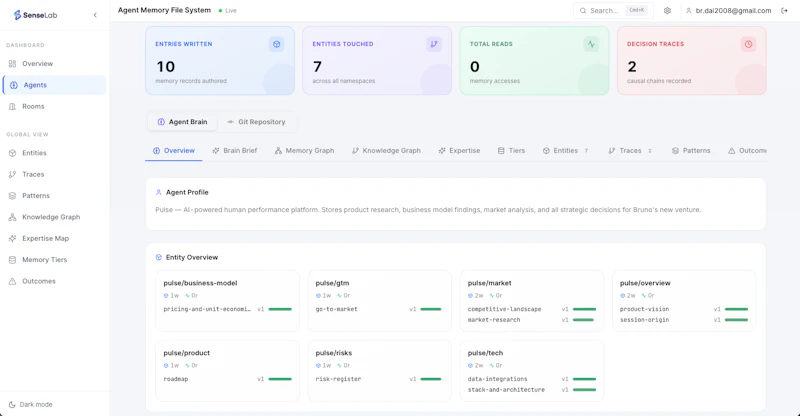Open the pulse/product entity card

pos(228,371)
